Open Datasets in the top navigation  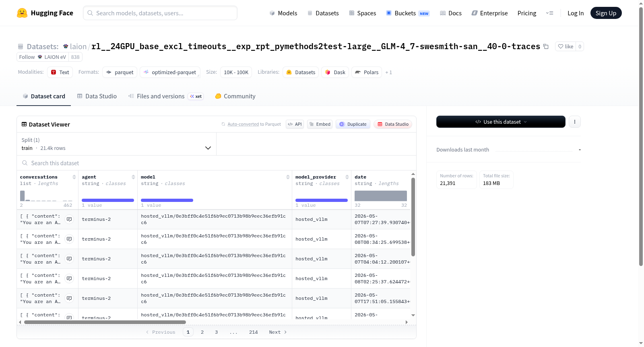click(x=323, y=13)
